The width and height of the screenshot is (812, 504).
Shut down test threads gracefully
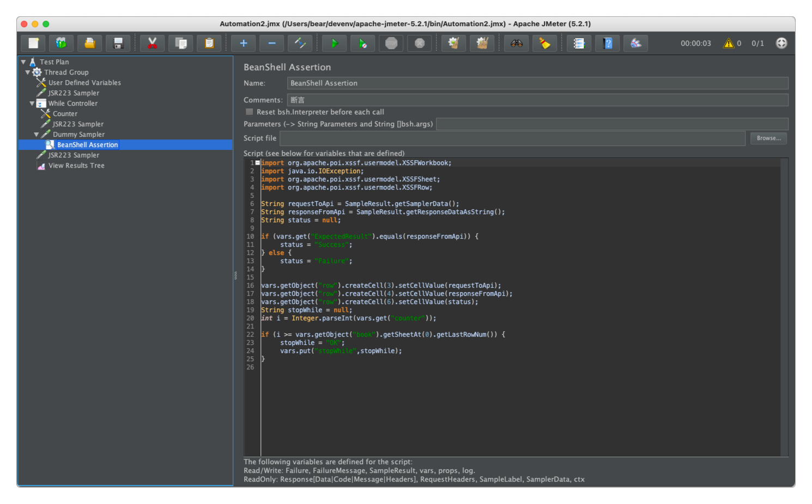(x=420, y=43)
